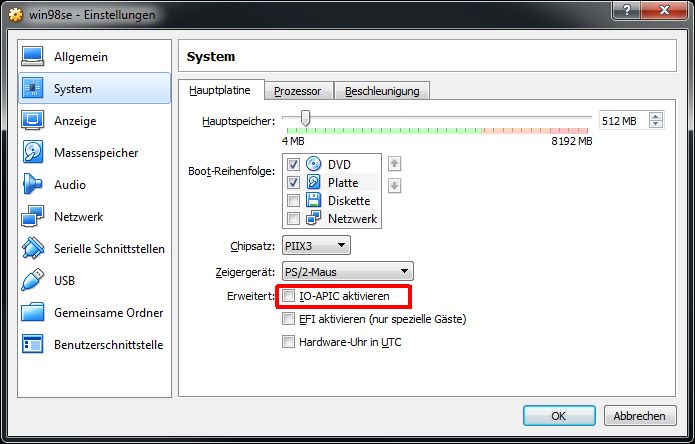Select Allgemein settings category
The width and height of the screenshot is (695, 444).
[94, 57]
